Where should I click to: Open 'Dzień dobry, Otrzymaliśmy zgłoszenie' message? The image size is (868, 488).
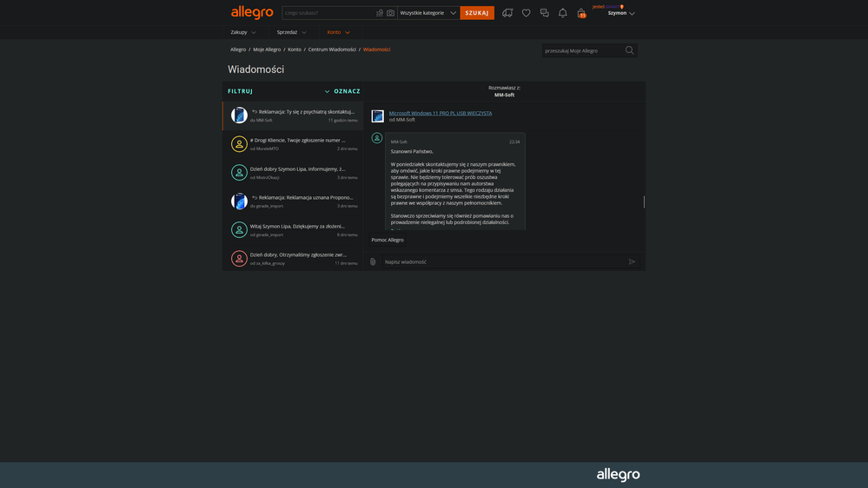click(x=293, y=259)
